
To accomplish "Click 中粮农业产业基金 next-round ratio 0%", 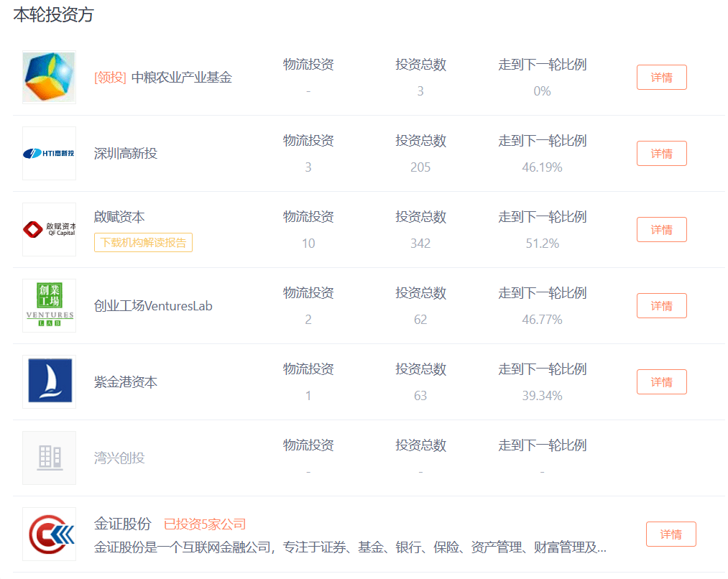I will [543, 91].
